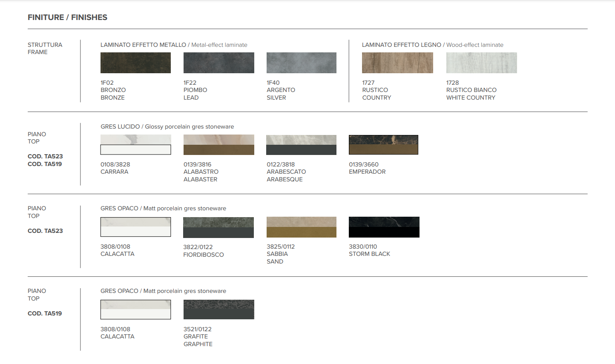Click the Piombo lead laminate swatch
The width and height of the screenshot is (615, 364).
pyautogui.click(x=218, y=63)
